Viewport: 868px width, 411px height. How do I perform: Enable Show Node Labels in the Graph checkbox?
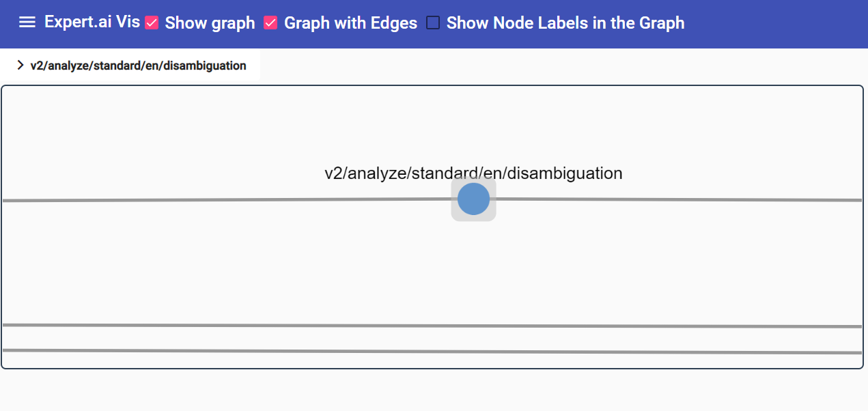point(433,23)
